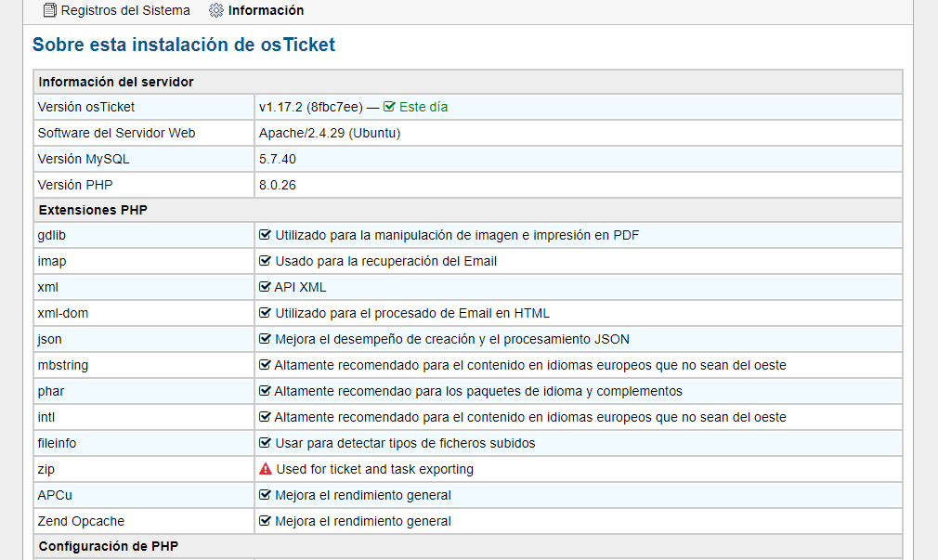
Task: Click the Extensiones PHP section header
Action: (93, 210)
